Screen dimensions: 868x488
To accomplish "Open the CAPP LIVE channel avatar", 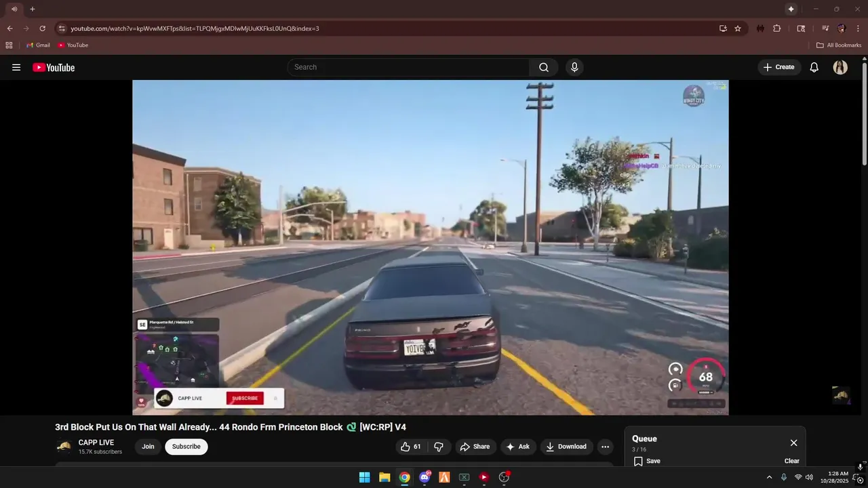I will click(64, 447).
